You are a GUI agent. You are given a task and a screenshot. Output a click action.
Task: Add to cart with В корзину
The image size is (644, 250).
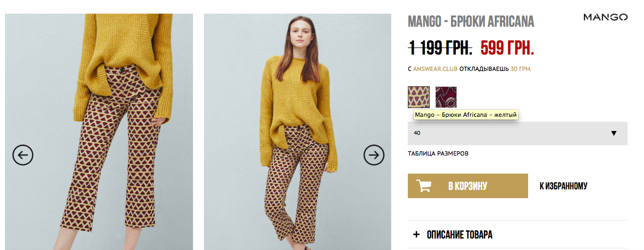pyautogui.click(x=468, y=186)
